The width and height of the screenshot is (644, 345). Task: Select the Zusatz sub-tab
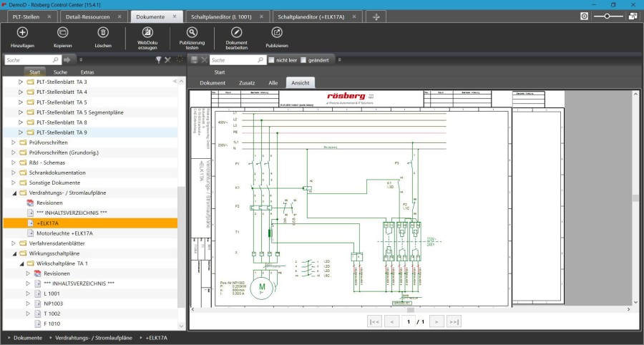247,82
